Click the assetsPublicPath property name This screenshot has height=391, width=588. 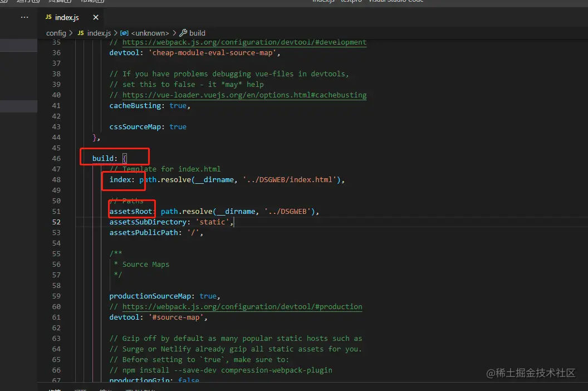pos(144,233)
